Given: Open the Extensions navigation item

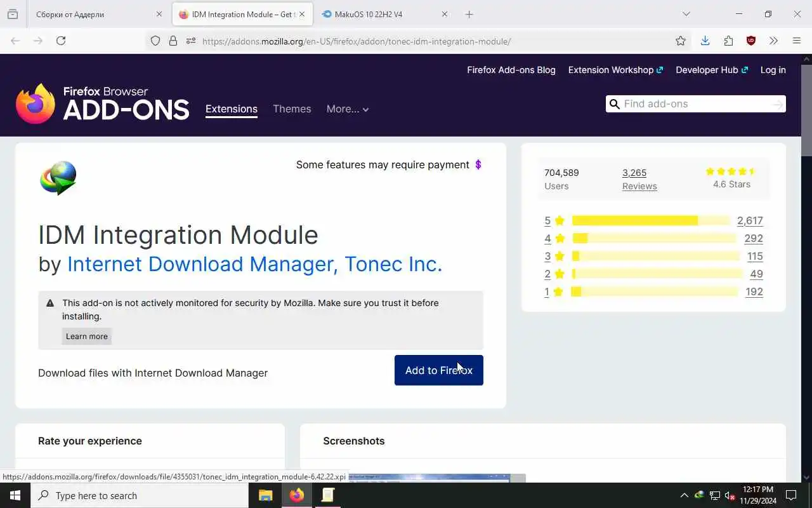Looking at the screenshot, I should click(232, 109).
